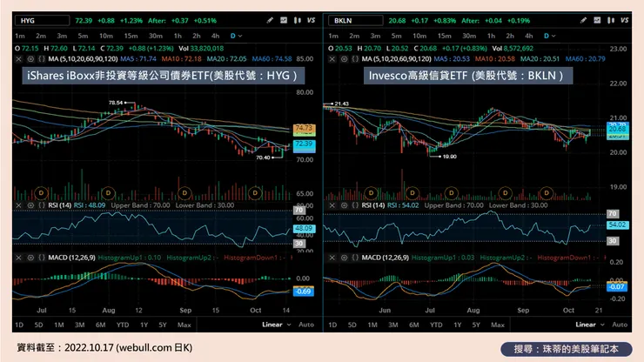Remove RSI indicator in HYG chart
The height and width of the screenshot is (362, 644).
(x=19, y=205)
